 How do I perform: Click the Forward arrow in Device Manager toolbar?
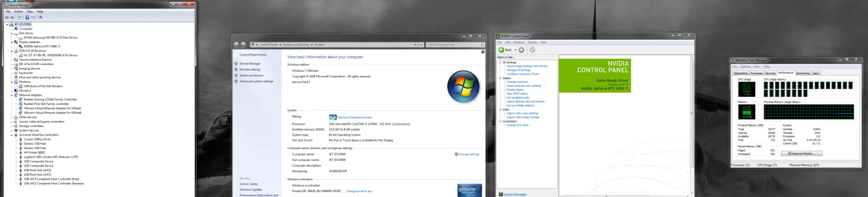point(12,18)
